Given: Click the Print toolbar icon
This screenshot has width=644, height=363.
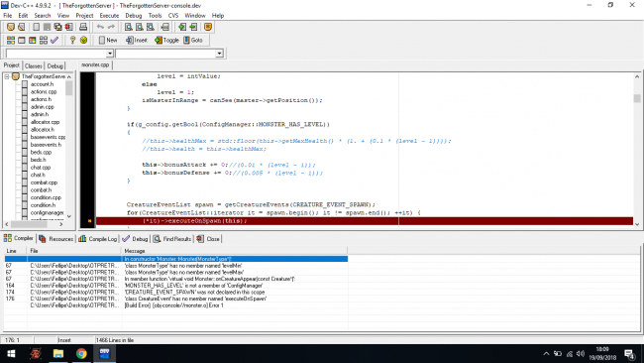Looking at the screenshot, I should click(83, 27).
